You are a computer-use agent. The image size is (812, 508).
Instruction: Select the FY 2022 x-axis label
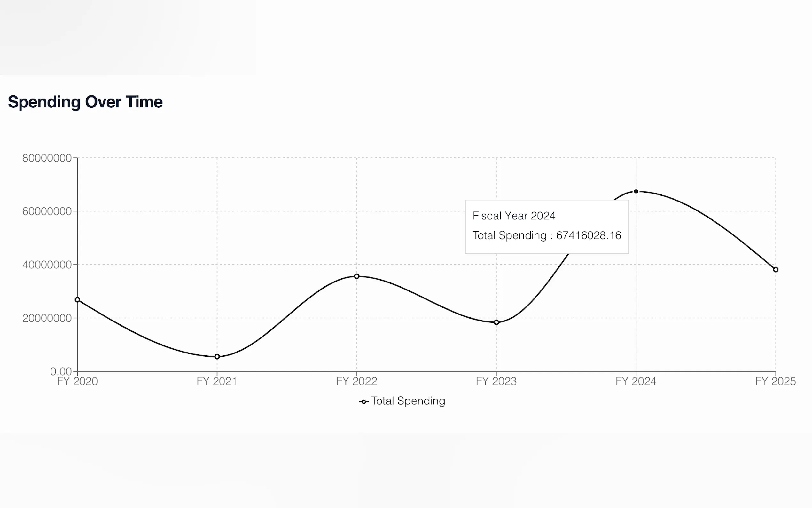[357, 381]
